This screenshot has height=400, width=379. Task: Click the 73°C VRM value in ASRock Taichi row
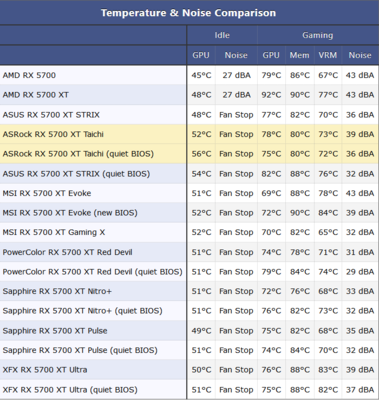(328, 134)
